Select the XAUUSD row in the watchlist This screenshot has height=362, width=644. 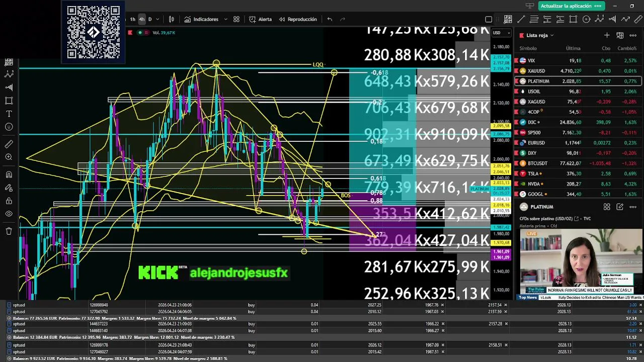[x=578, y=71]
